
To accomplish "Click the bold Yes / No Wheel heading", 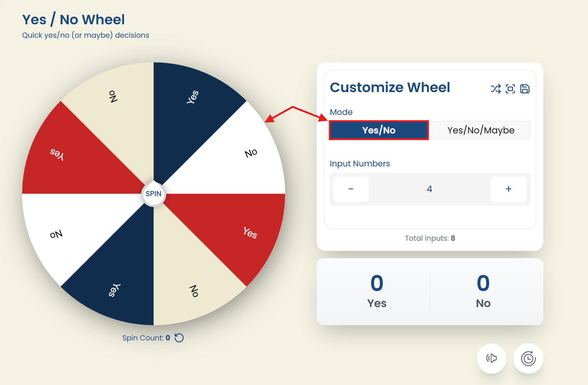I will (73, 19).
